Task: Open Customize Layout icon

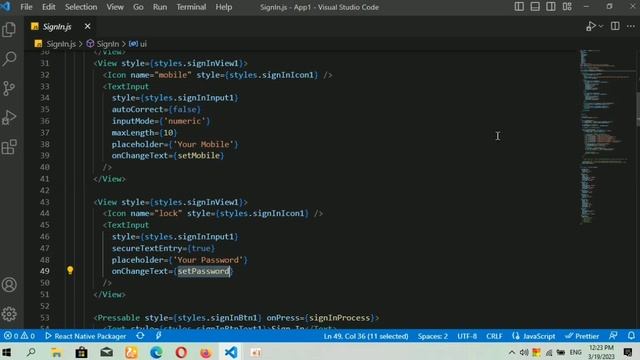Action: coord(567,7)
